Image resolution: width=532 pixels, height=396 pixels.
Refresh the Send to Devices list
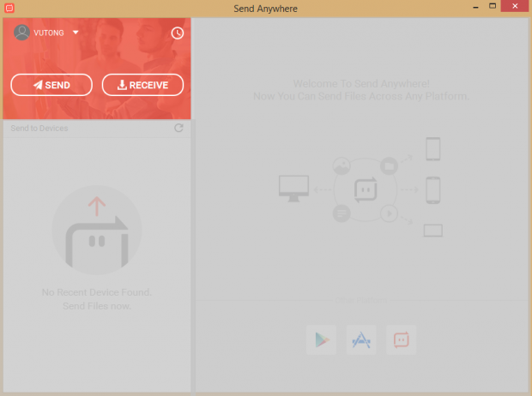(x=178, y=129)
